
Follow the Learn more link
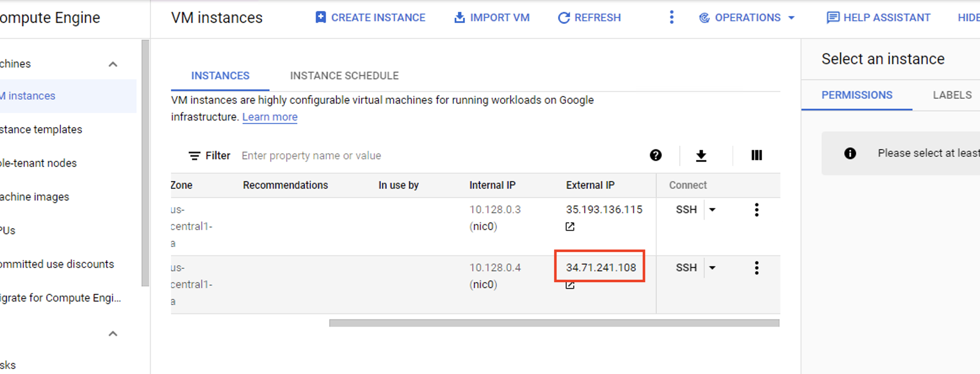pyautogui.click(x=270, y=117)
